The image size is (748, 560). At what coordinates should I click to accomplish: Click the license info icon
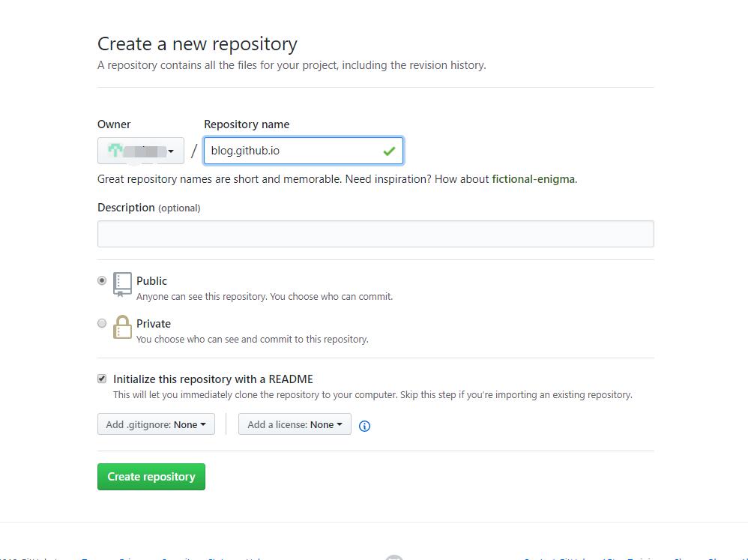[364, 426]
